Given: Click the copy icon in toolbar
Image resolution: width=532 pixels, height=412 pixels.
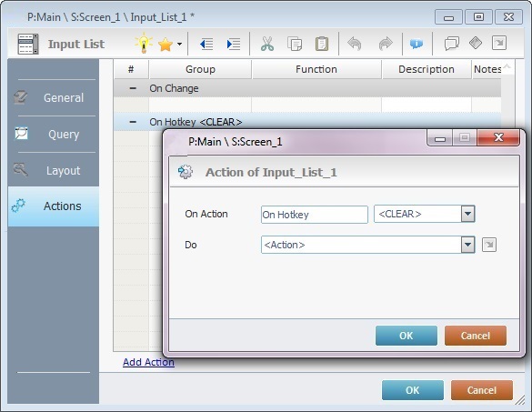Looking at the screenshot, I should point(295,44).
